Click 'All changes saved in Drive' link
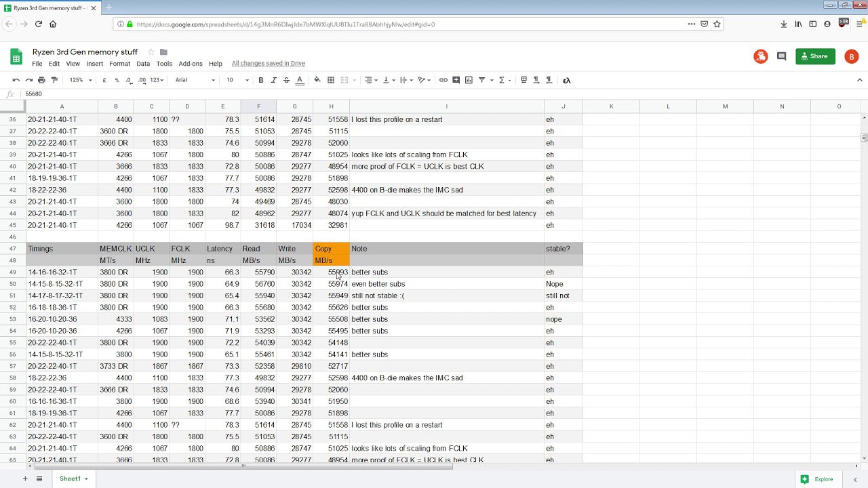The width and height of the screenshot is (868, 488). [269, 64]
